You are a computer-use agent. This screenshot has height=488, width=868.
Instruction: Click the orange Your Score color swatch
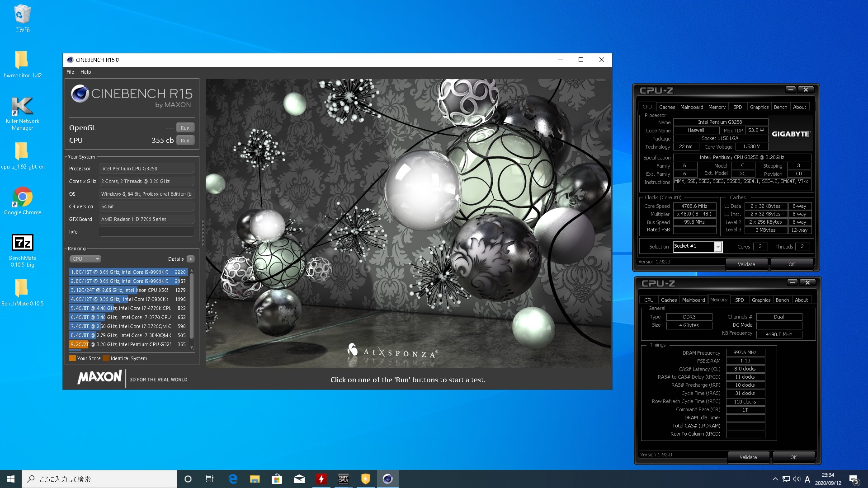coord(72,358)
